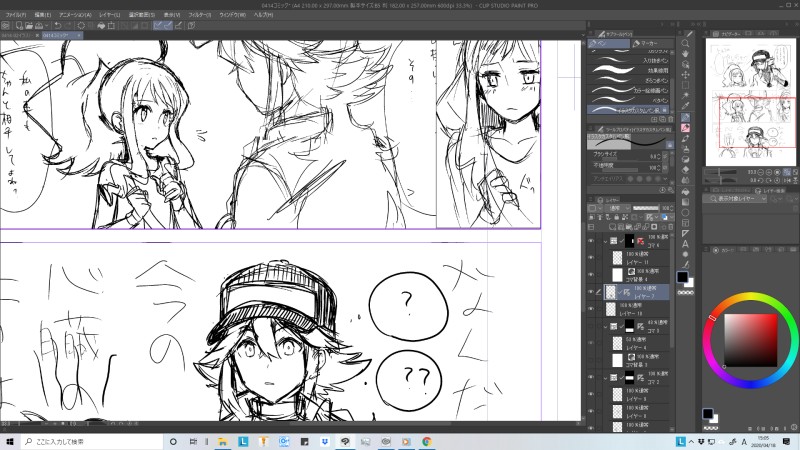This screenshot has height=450, width=800.
Task: Click the New document icon
Action: 19,26
